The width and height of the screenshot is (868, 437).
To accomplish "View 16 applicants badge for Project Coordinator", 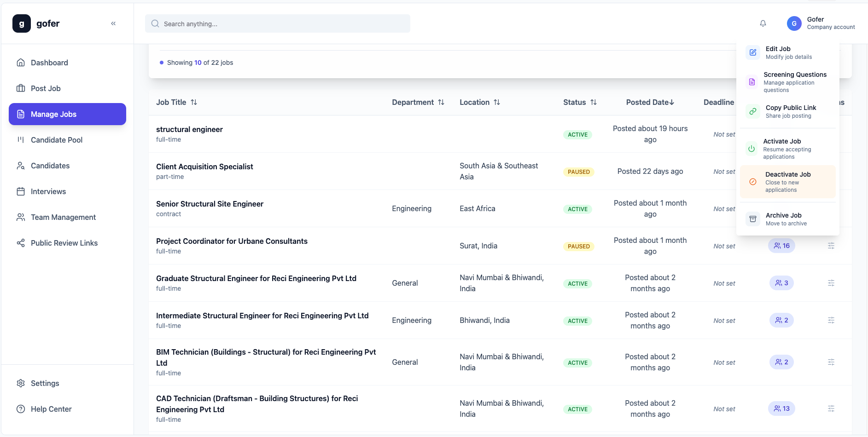I will 781,246.
